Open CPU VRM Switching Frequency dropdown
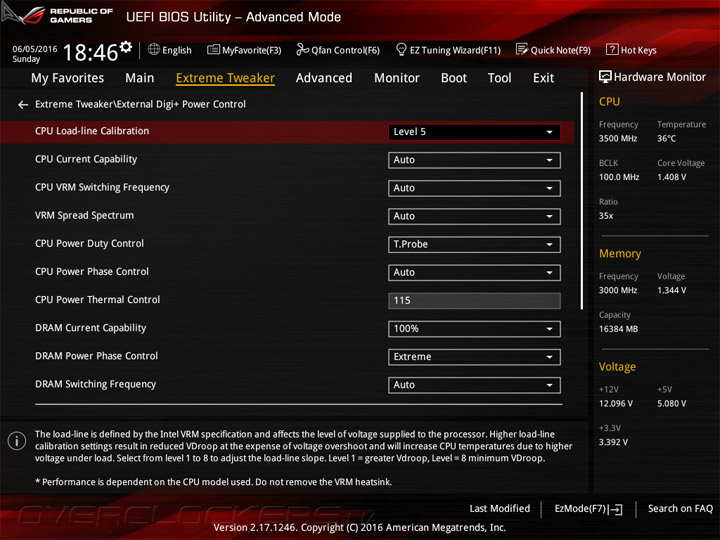Viewport: 720px width, 540px height. point(474,188)
